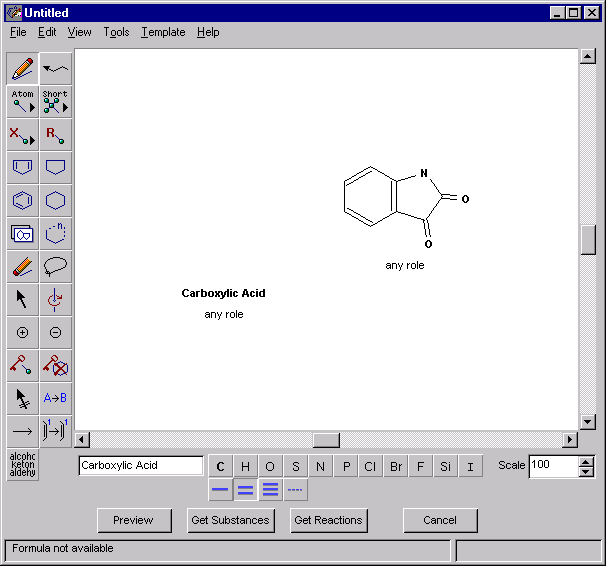
Task: Choose the cyclohexane ring tool
Action: (56, 200)
